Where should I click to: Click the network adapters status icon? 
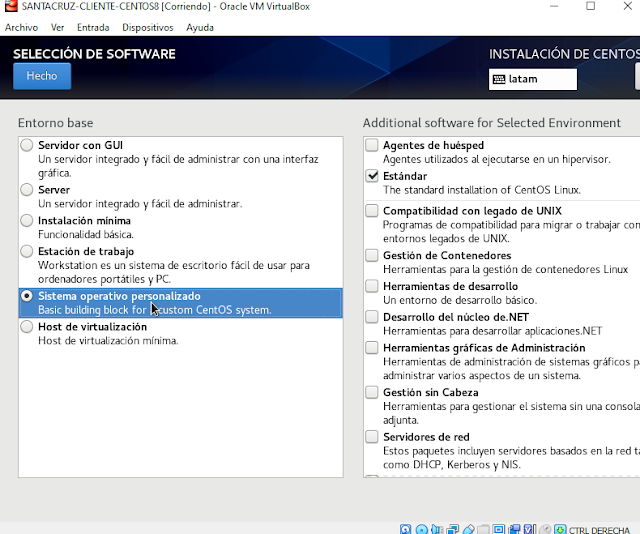pos(453,530)
